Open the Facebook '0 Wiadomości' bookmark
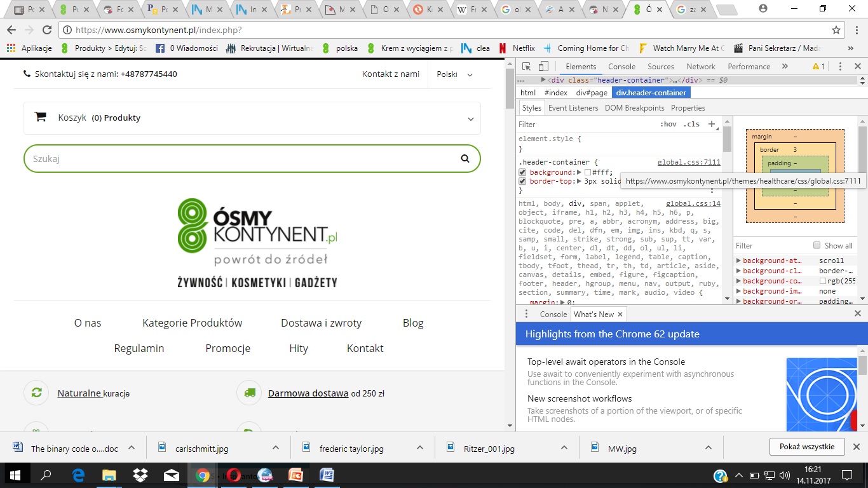The width and height of the screenshot is (868, 488). click(186, 48)
